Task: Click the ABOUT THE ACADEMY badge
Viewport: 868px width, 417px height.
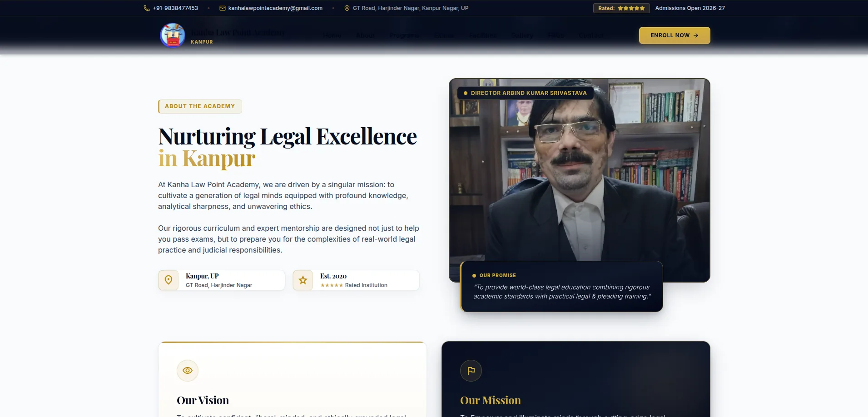Action: [200, 106]
